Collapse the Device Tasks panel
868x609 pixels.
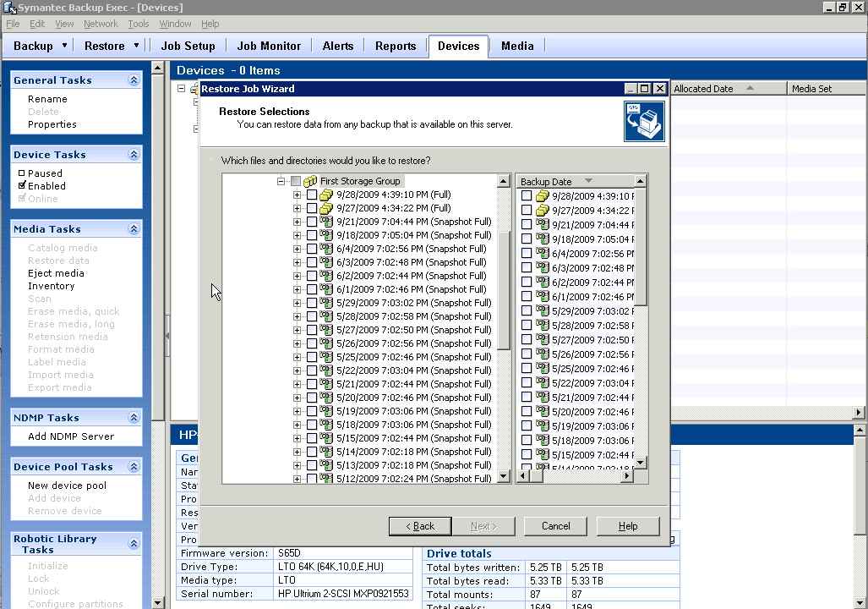point(134,155)
